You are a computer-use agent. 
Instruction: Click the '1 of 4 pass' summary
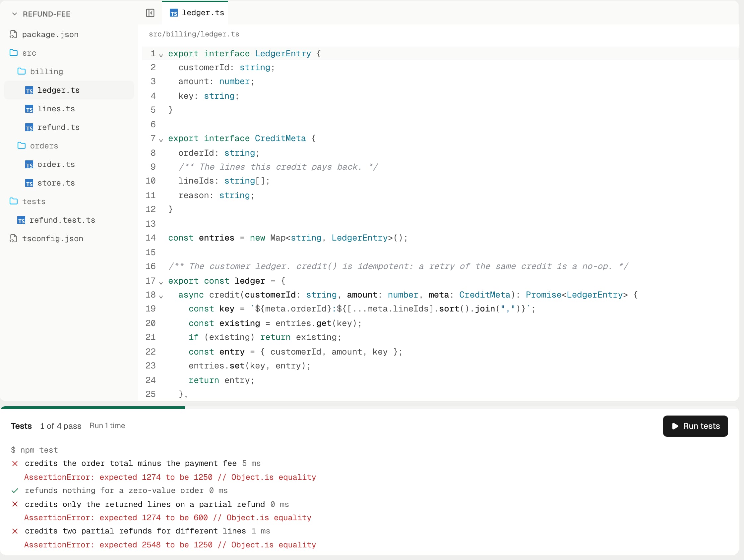pyautogui.click(x=61, y=426)
